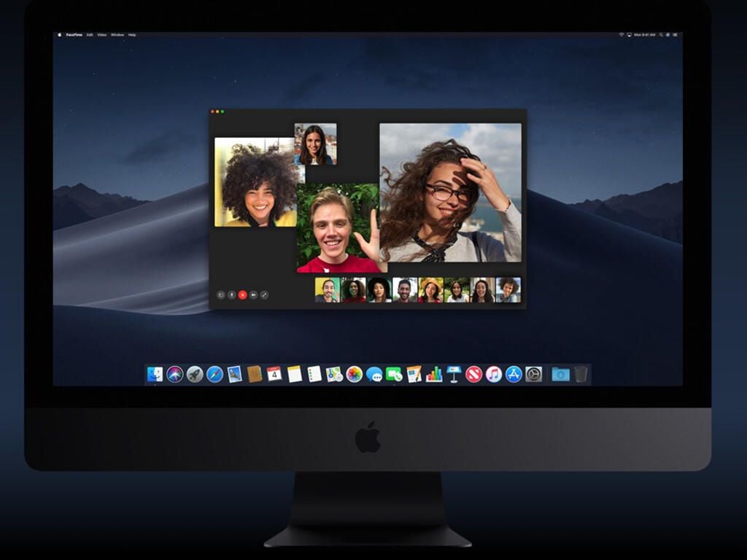747x560 pixels.
Task: Open the Video menu
Action: coord(102,35)
